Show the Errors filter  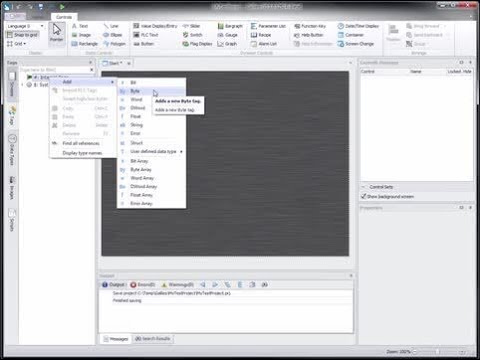click(x=143, y=285)
